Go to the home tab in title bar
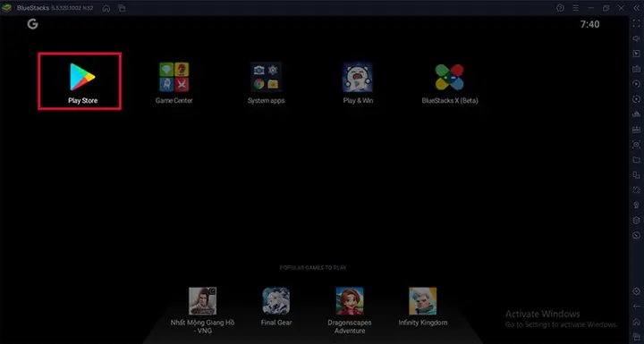 point(106,8)
